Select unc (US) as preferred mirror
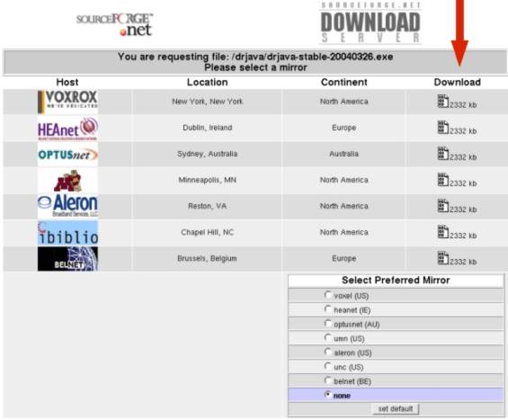This screenshot has width=508, height=420. pyautogui.click(x=328, y=366)
